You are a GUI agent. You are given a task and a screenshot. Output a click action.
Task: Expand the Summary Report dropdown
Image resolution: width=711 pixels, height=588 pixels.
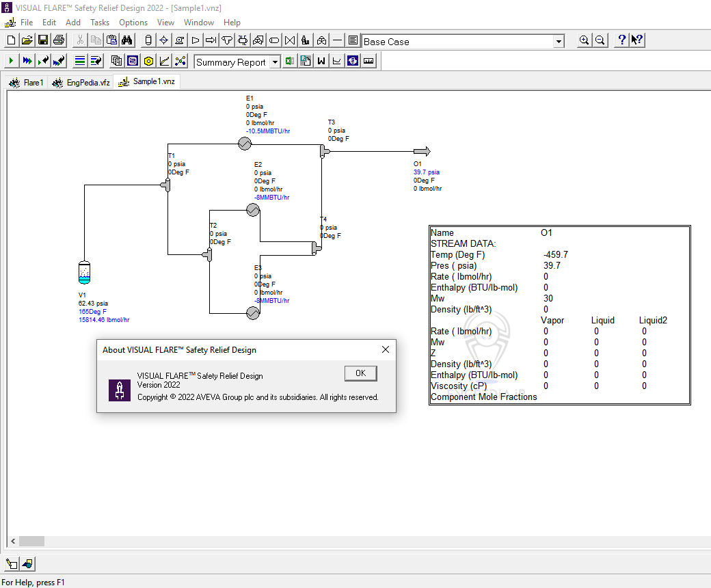click(x=275, y=62)
